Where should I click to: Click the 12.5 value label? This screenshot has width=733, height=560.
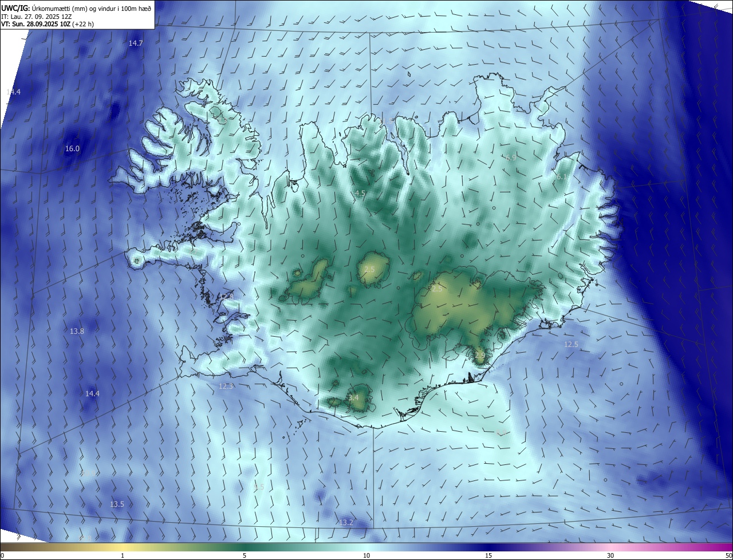pyautogui.click(x=571, y=344)
